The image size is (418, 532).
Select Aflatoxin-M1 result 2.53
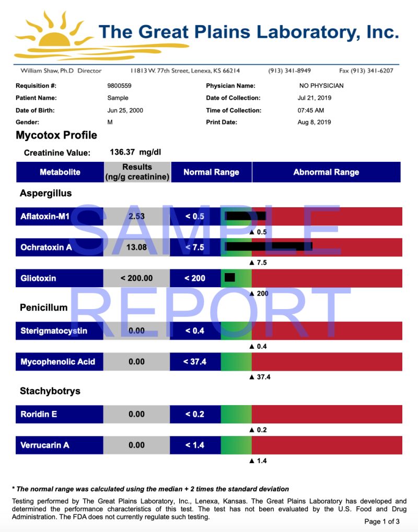pos(136,217)
